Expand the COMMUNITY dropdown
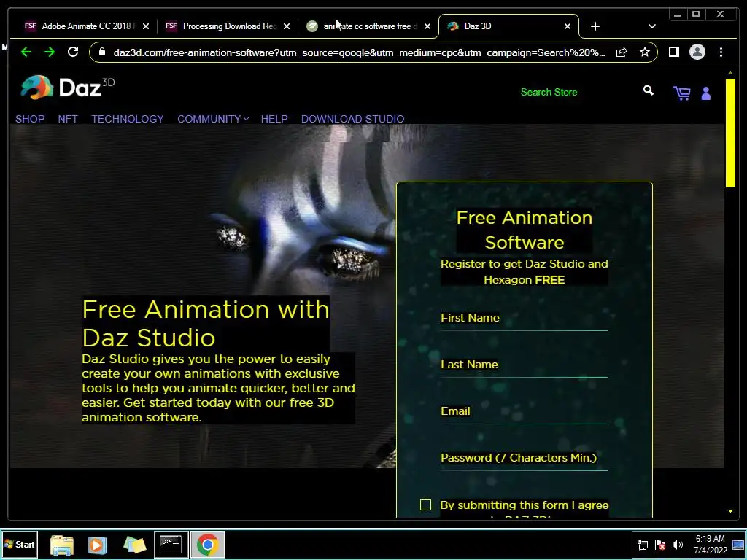The width and height of the screenshot is (747, 560). point(213,119)
